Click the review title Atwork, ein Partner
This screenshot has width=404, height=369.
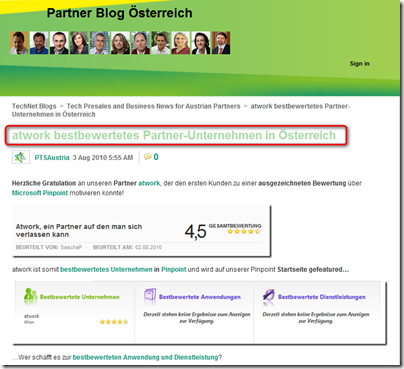[79, 230]
